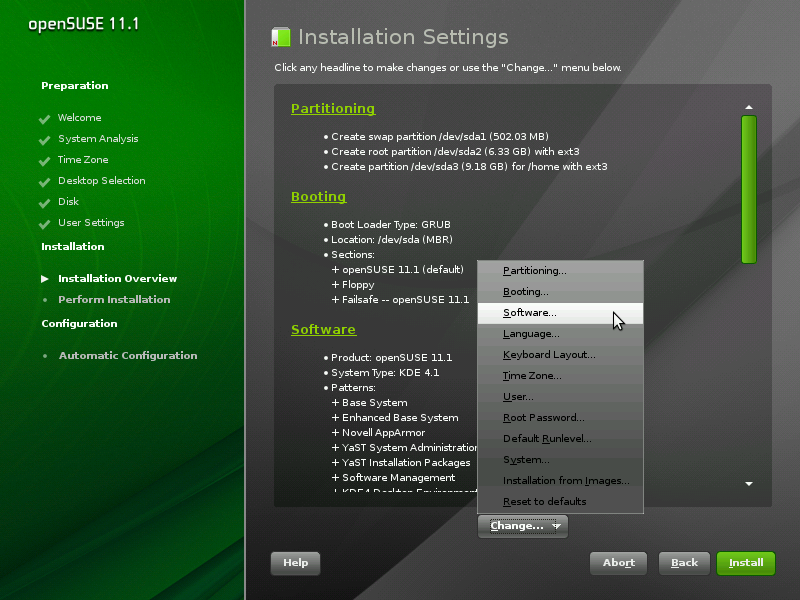Click 'YaST Installation Packages' pattern
Screen dimensions: 800x600
[406, 463]
